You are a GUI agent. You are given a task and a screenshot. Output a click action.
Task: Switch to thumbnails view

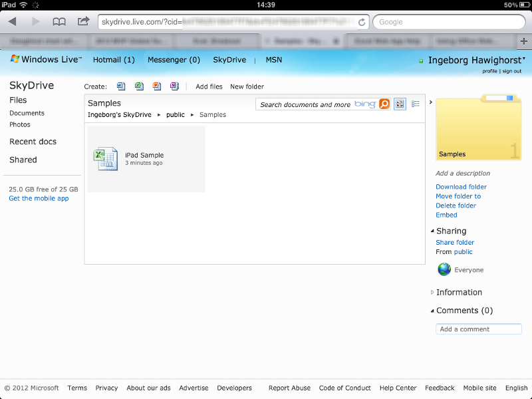pos(400,104)
